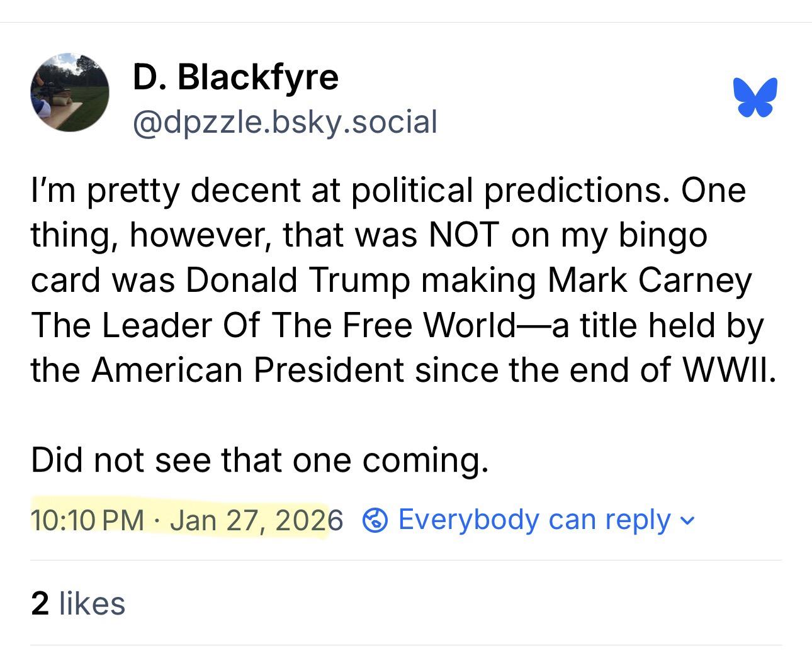Image resolution: width=812 pixels, height=663 pixels.
Task: Click the phrase "Leader Of The Free World"
Action: tap(308, 325)
